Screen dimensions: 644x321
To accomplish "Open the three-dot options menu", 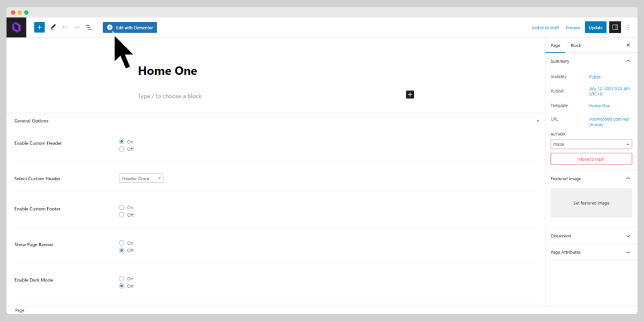I will point(628,28).
